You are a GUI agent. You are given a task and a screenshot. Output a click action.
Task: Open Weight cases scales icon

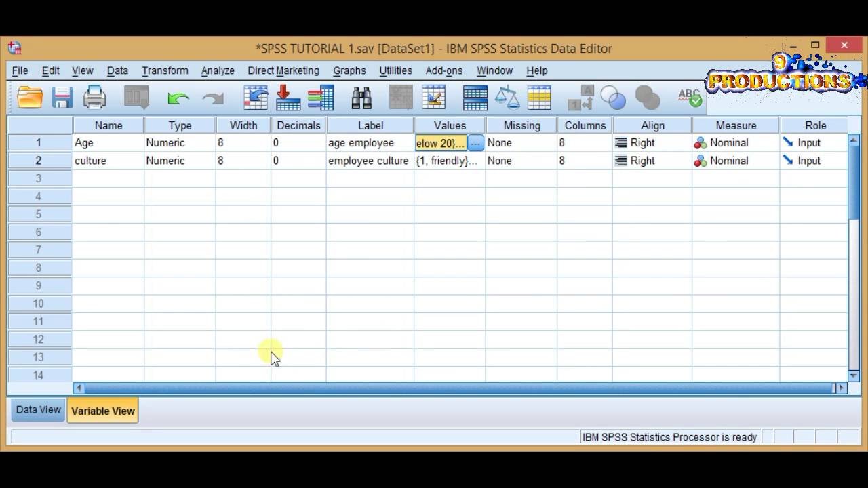click(507, 98)
